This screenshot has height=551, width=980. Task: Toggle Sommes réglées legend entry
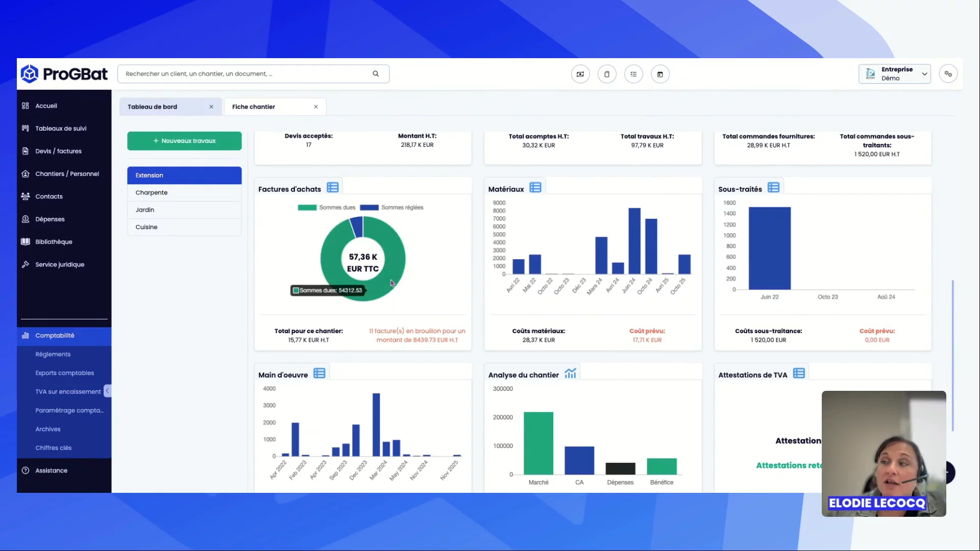coord(391,208)
